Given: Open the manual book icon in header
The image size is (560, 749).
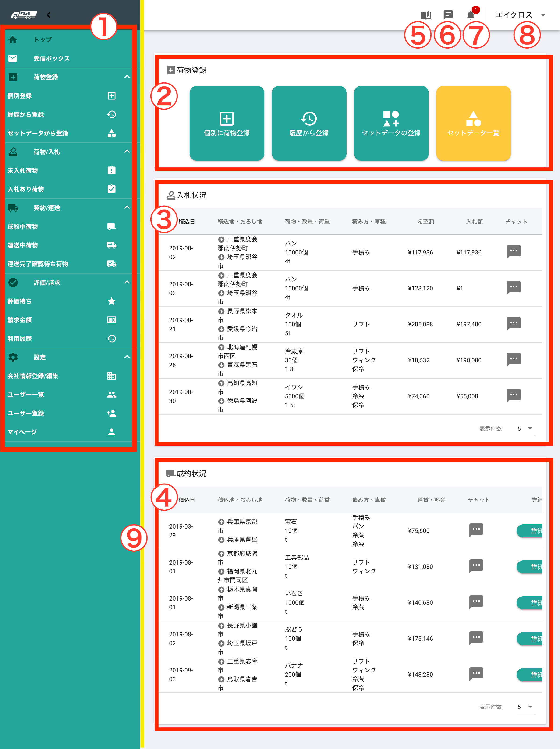Looking at the screenshot, I should tap(426, 15).
